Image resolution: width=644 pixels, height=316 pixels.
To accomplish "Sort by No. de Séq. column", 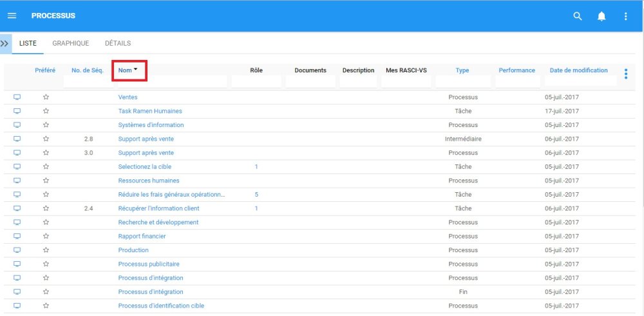I will [88, 70].
